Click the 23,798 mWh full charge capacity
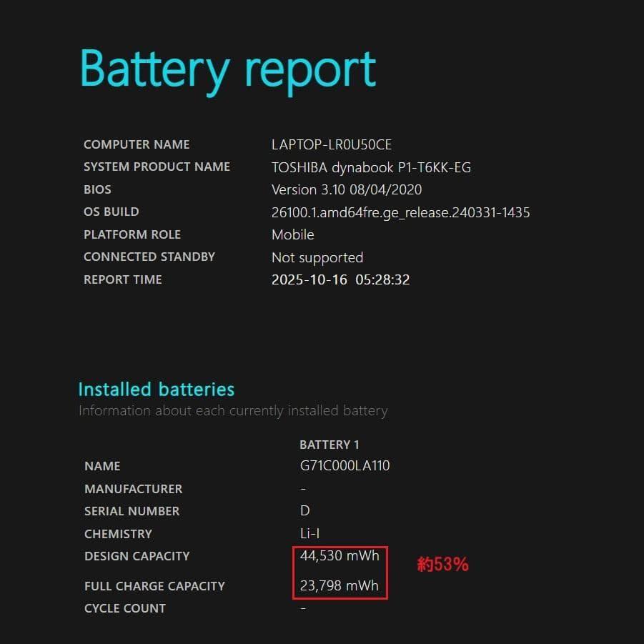Image resolution: width=644 pixels, height=644 pixels. pyautogui.click(x=340, y=586)
